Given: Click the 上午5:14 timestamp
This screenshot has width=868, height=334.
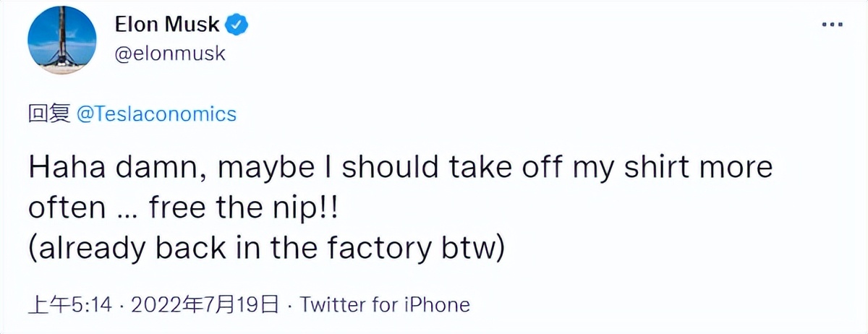Looking at the screenshot, I should (70, 304).
